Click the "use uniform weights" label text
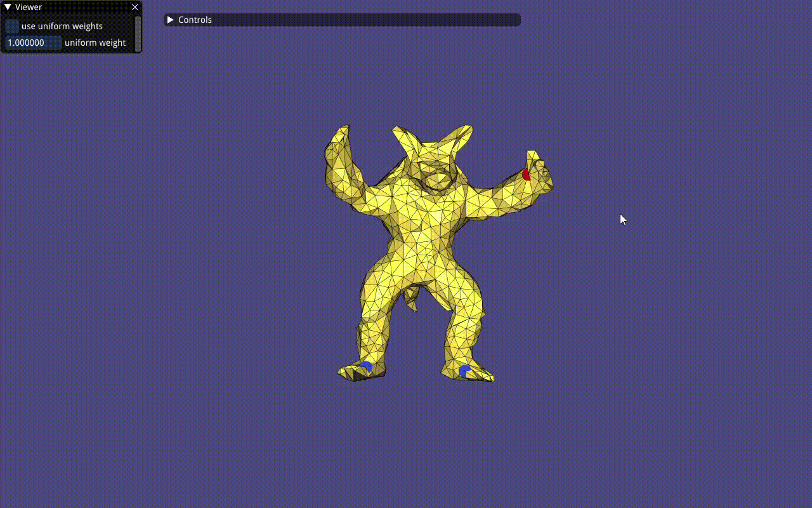Image resolution: width=812 pixels, height=508 pixels. pyautogui.click(x=62, y=26)
